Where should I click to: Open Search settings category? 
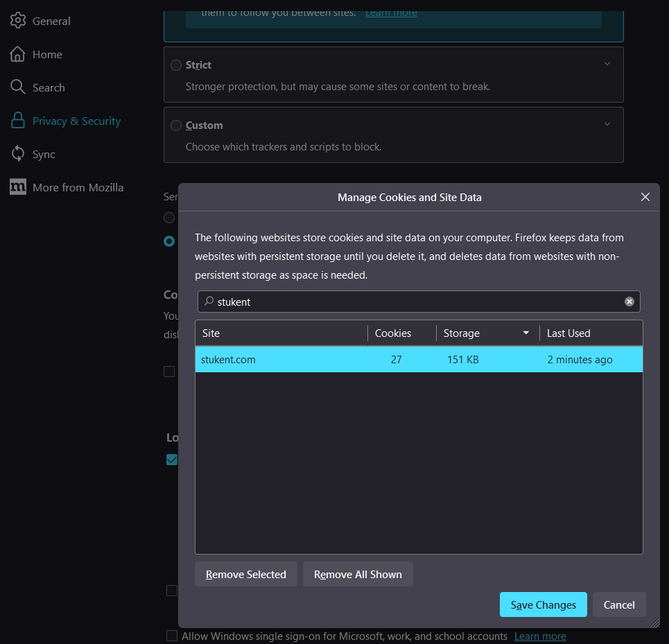49,87
